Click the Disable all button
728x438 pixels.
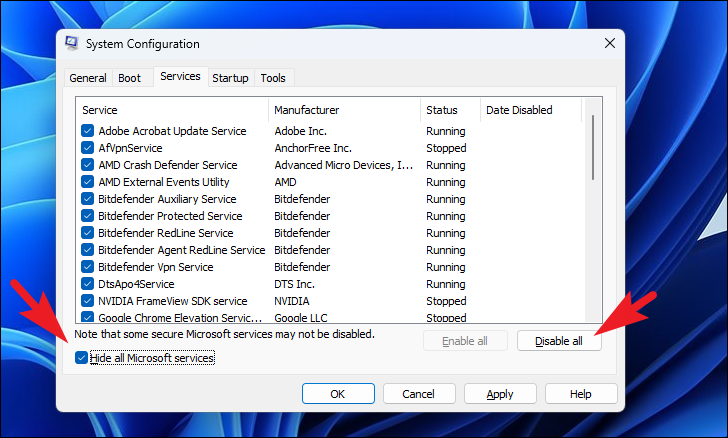click(559, 341)
